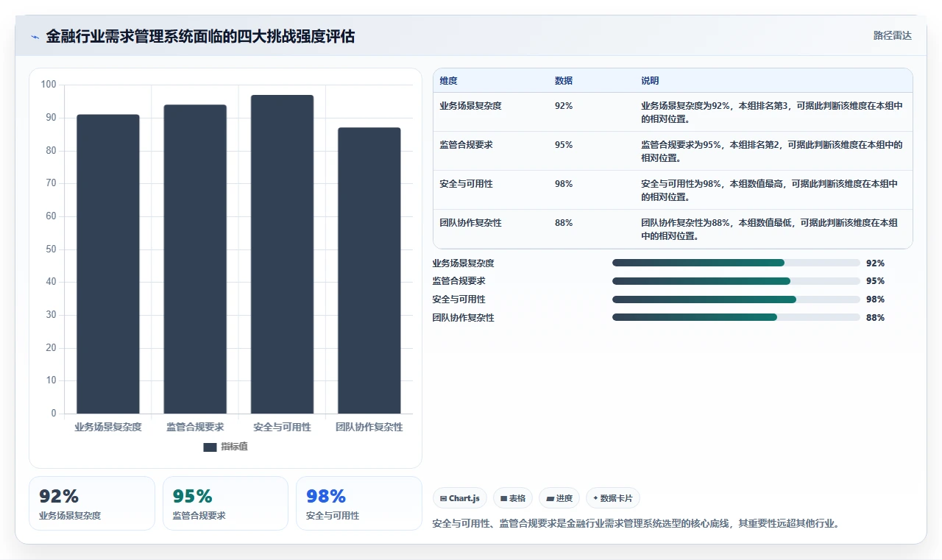Click the 团队协作复杂性 bar in chart
Image resolution: width=942 pixels, height=560 pixels.
369,271
